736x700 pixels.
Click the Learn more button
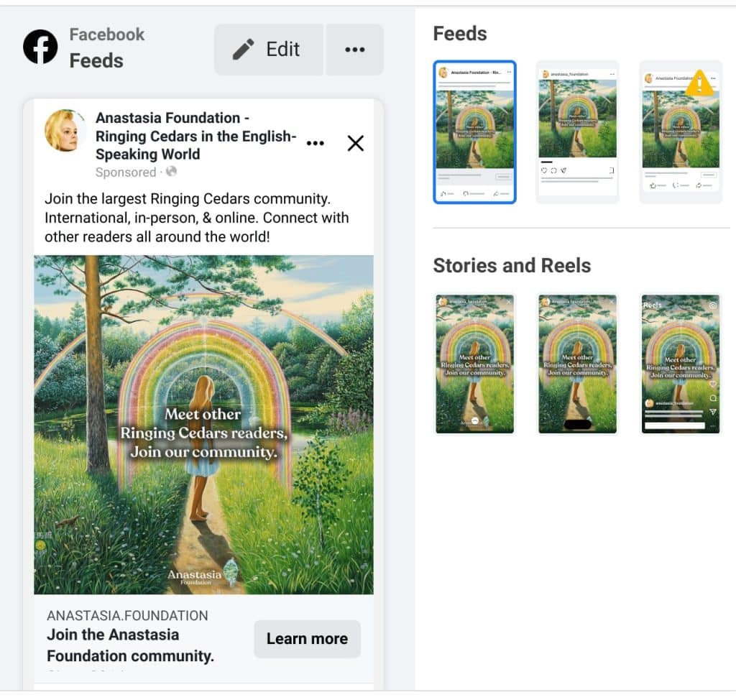[x=307, y=638]
